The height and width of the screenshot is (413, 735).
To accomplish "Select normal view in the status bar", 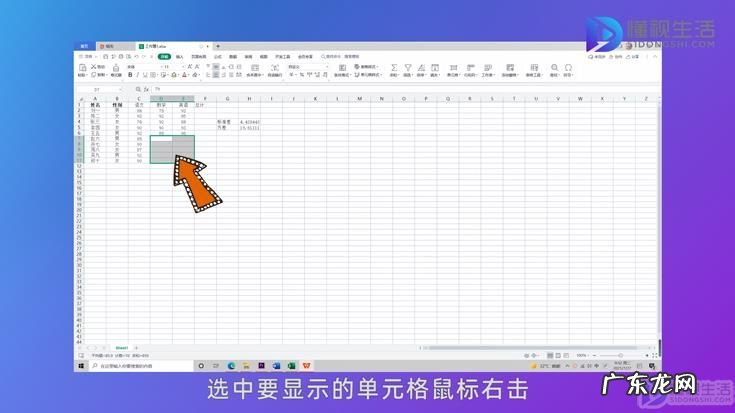I will [x=550, y=356].
